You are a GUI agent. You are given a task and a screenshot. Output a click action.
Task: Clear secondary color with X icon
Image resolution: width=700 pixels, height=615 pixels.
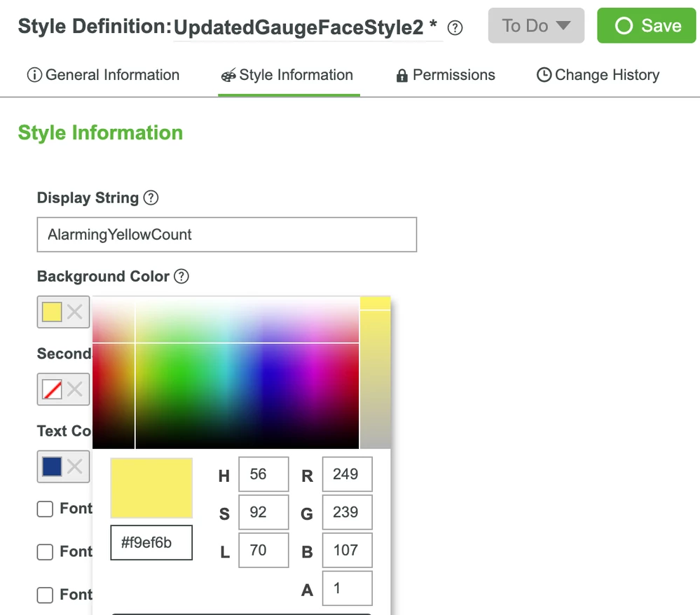point(74,389)
